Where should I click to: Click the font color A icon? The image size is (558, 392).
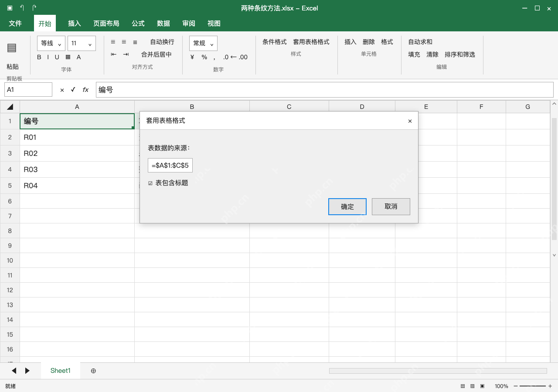click(x=79, y=57)
